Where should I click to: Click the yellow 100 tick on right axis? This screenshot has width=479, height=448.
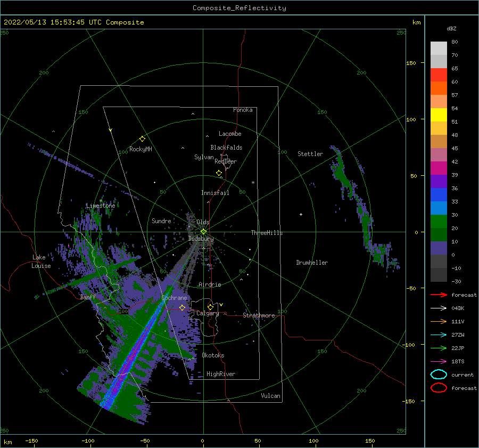coord(411,119)
